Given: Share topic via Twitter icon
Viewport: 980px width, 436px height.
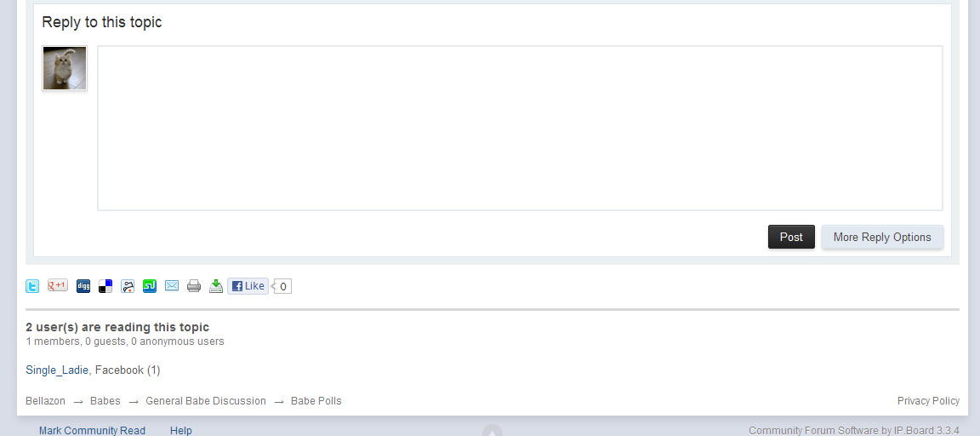Looking at the screenshot, I should [x=31, y=286].
